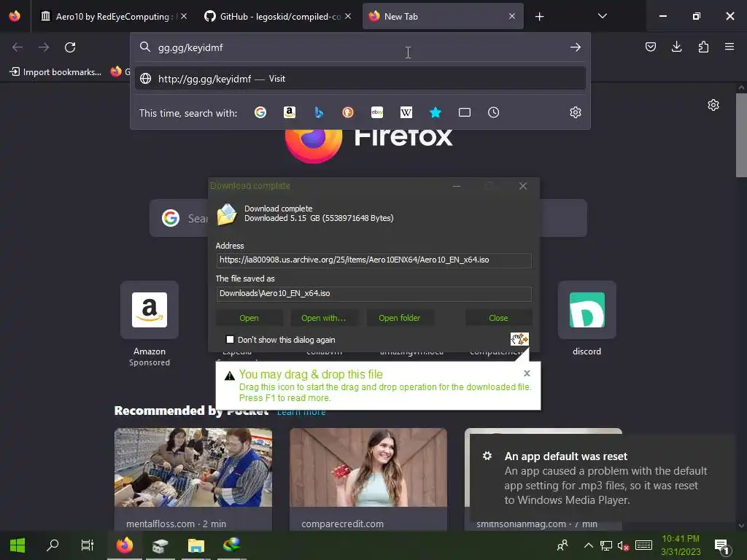Open Task View on the taskbar

click(88, 545)
